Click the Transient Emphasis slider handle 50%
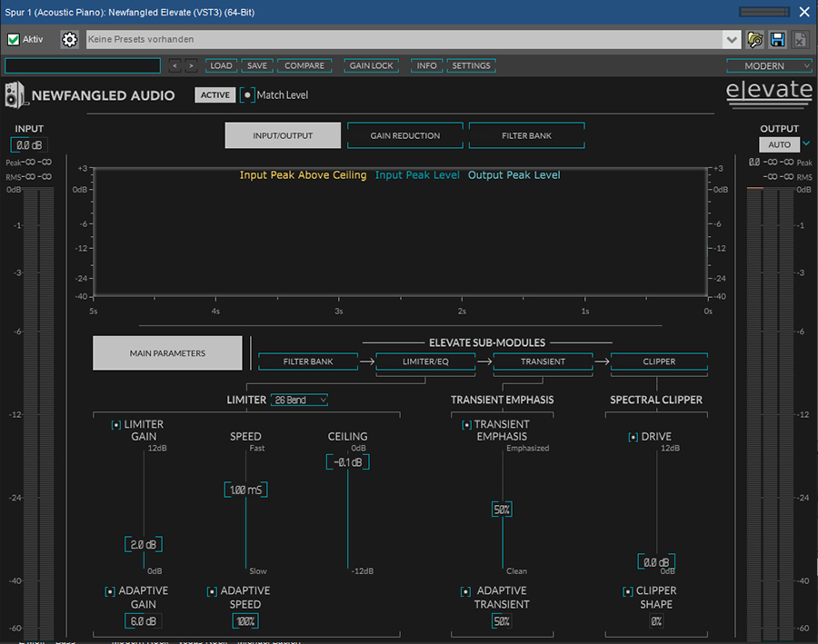This screenshot has height=644, width=818. click(502, 510)
